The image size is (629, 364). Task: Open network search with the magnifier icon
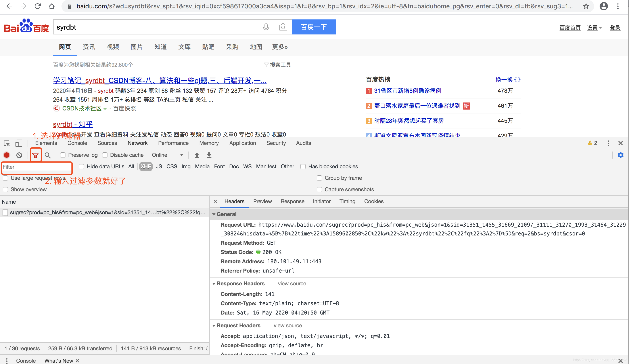(47, 155)
